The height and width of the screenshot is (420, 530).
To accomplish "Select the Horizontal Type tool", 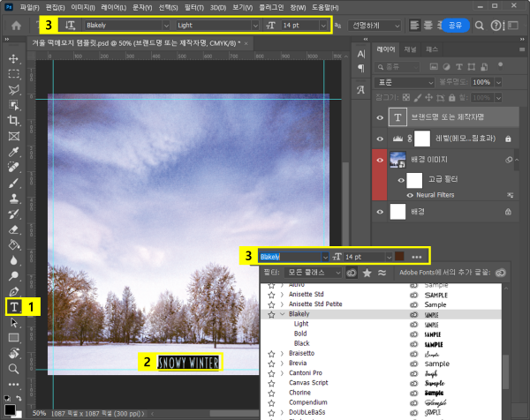I will (14, 307).
